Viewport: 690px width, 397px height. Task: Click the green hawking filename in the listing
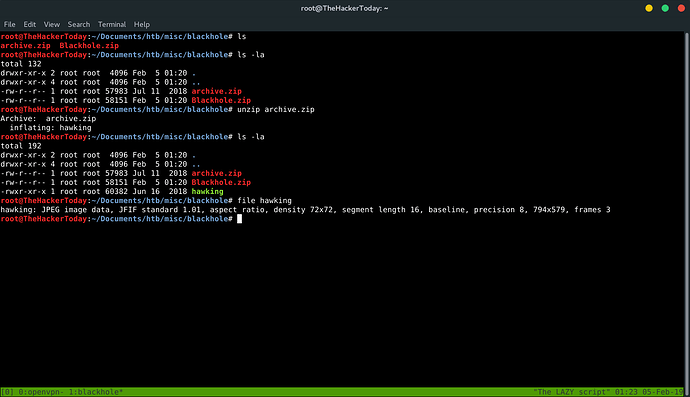coord(207,191)
